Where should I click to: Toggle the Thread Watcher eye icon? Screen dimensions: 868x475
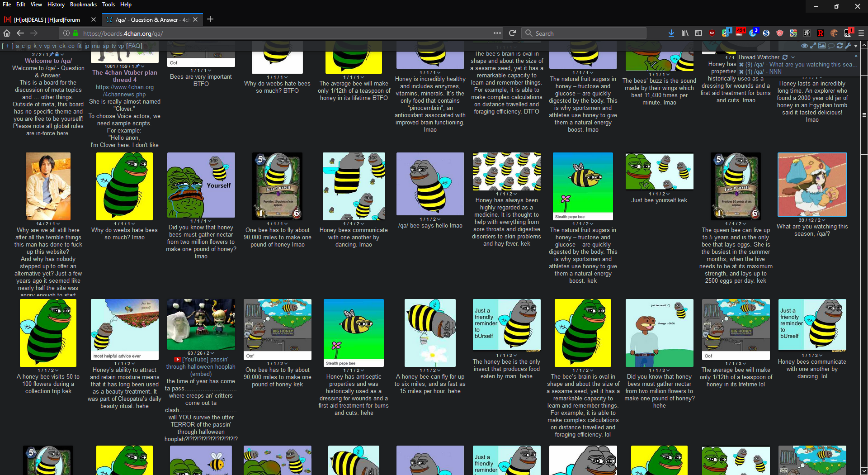point(804,46)
